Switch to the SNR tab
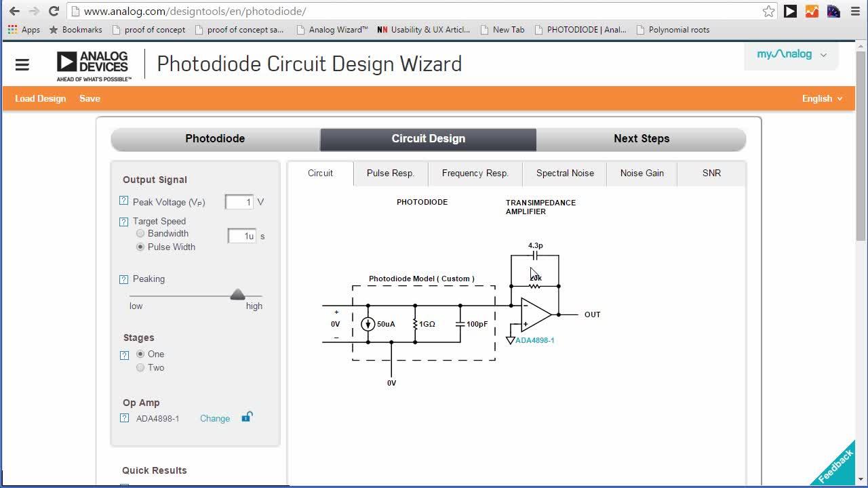 711,173
